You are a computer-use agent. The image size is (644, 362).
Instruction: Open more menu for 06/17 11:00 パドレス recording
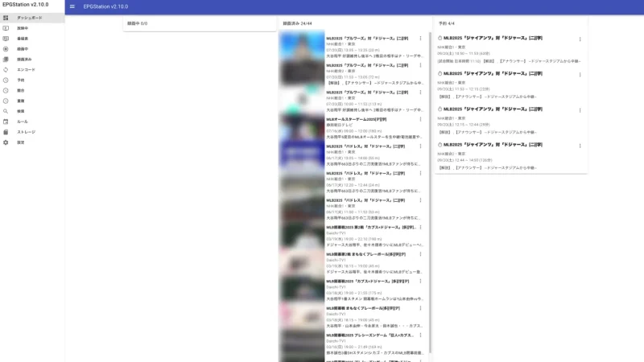420,200
